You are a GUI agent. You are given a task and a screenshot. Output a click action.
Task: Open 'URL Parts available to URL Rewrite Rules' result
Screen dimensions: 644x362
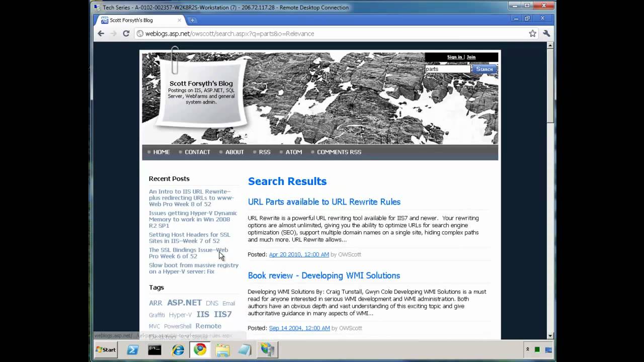pyautogui.click(x=324, y=202)
